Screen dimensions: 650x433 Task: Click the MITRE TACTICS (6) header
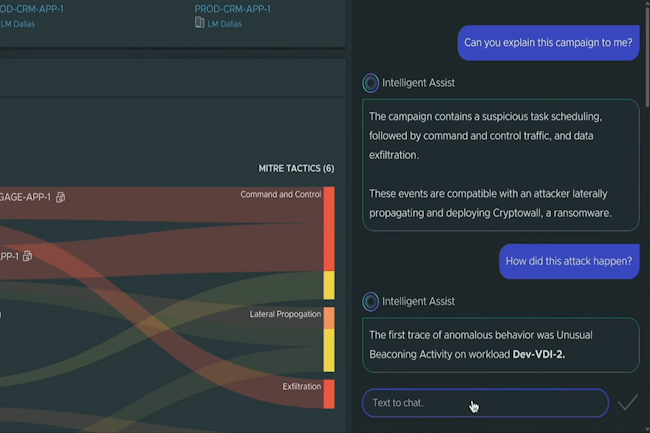296,168
